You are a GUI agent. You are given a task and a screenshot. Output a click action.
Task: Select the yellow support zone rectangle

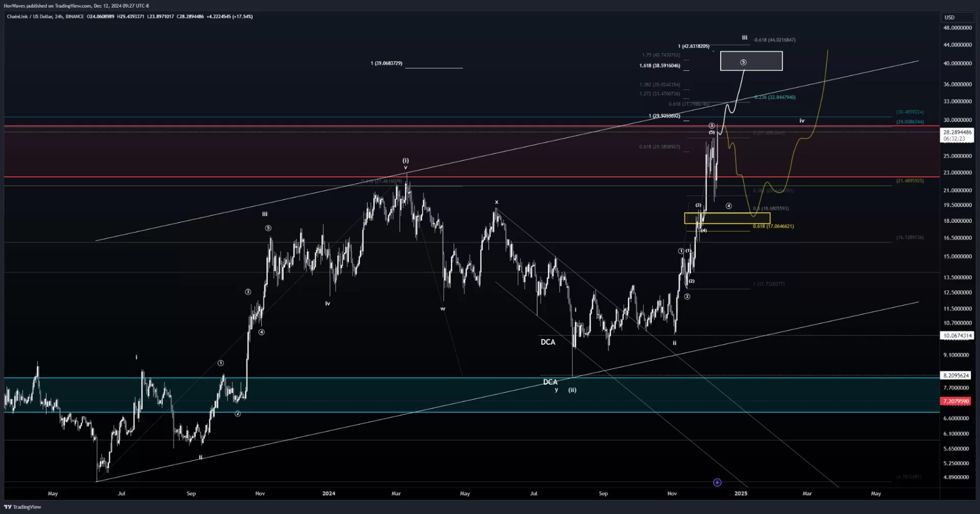coord(727,218)
